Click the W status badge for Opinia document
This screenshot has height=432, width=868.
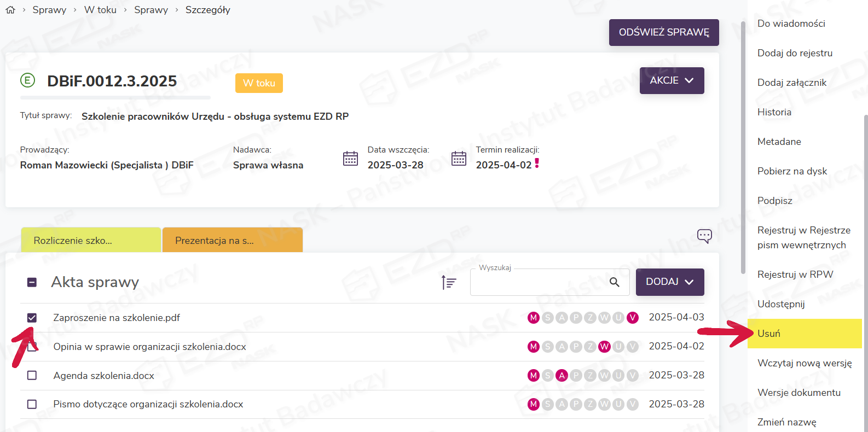click(x=604, y=347)
